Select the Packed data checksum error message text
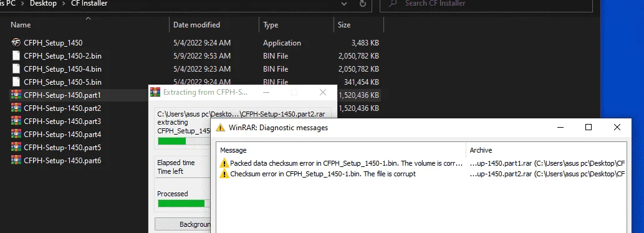Viewport: 644px width, 233px height. [x=346, y=163]
